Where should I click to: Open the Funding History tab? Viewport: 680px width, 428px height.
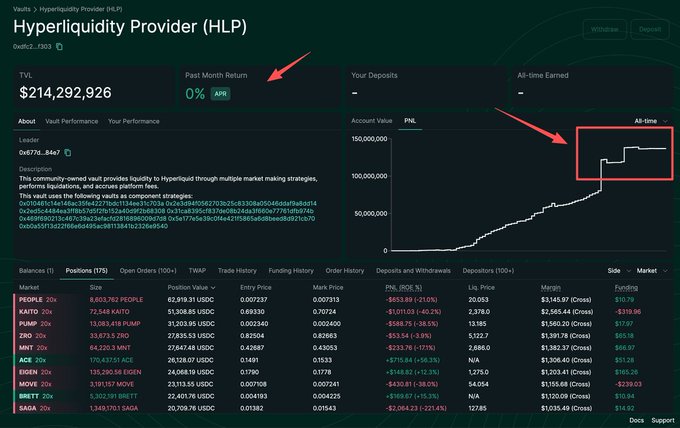291,271
